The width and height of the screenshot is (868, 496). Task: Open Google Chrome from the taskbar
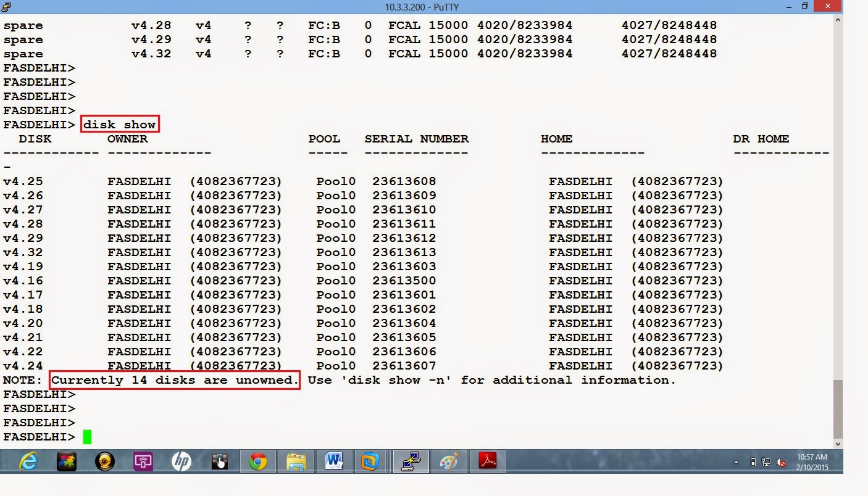pyautogui.click(x=257, y=461)
